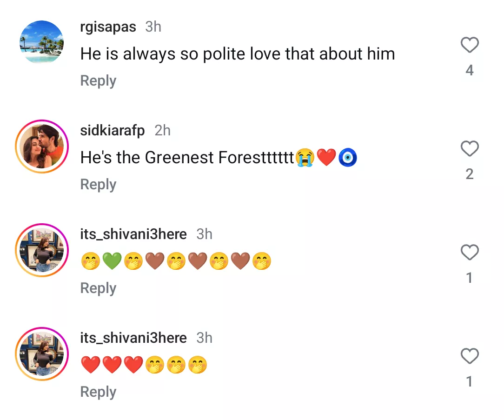
Task: Like rgisapas's comment with the heart icon
Action: click(470, 46)
